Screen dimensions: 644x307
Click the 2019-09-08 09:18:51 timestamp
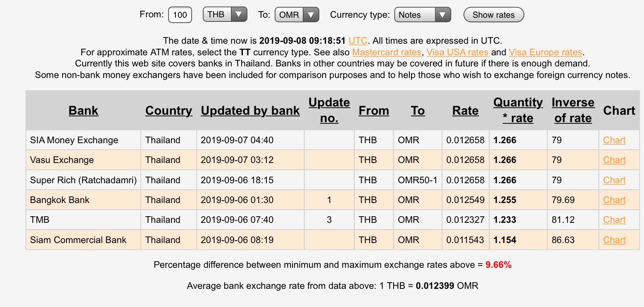[x=302, y=40]
